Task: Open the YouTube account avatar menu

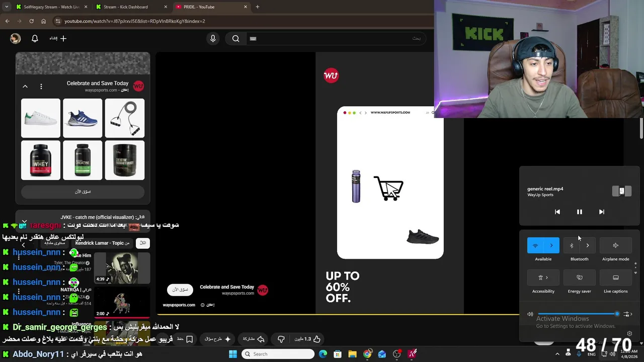Action: pyautogui.click(x=16, y=38)
